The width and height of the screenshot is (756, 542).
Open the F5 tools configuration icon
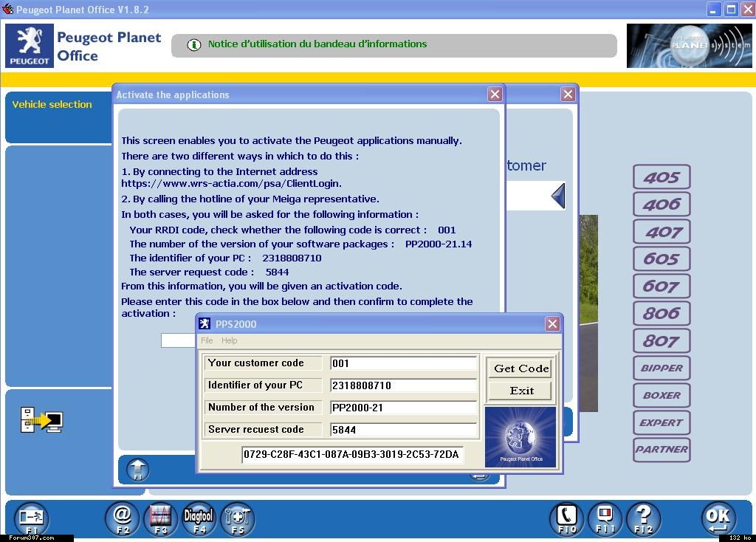coord(238,518)
